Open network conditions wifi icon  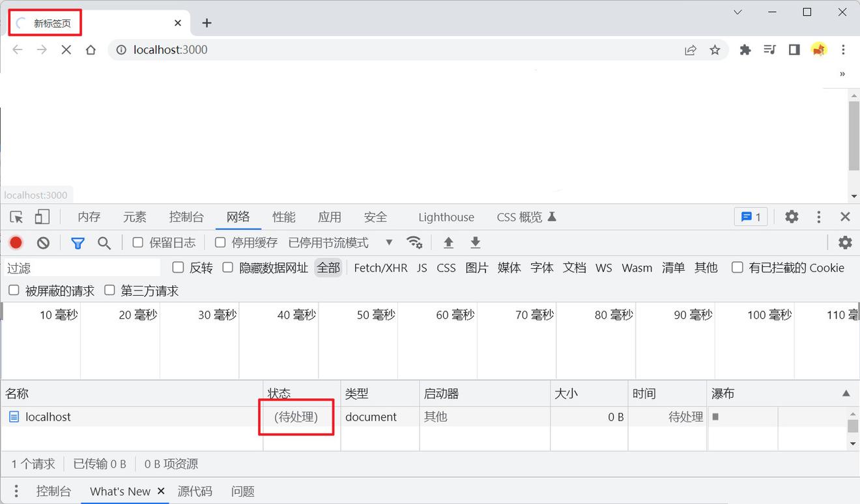tap(414, 243)
